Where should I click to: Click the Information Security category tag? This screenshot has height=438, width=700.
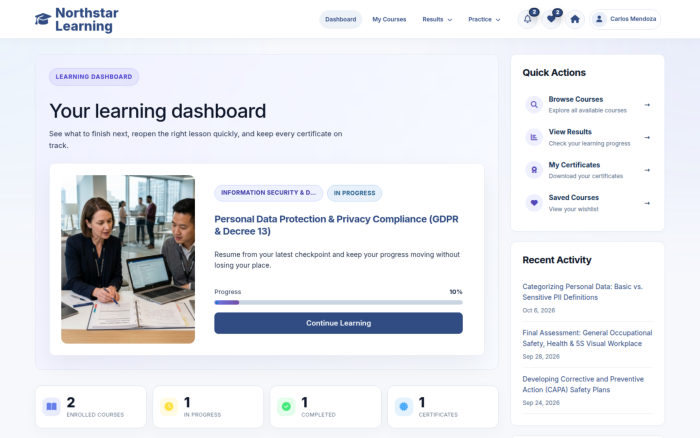click(268, 193)
